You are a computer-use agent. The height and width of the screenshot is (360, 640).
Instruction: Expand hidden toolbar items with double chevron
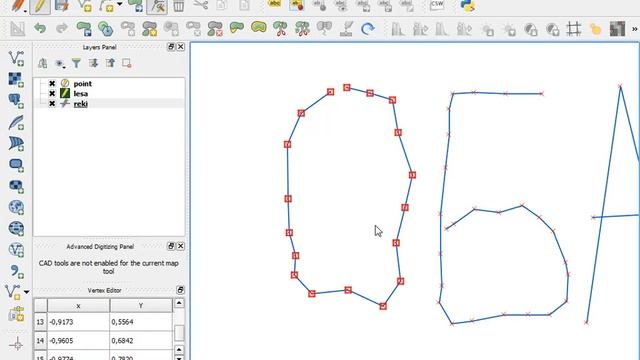click(635, 29)
